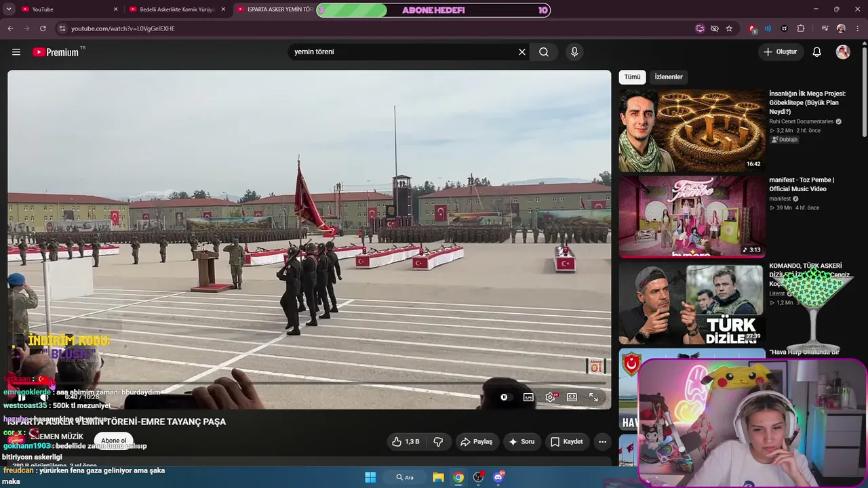Switch to the YouTube tab
868x488 pixels.
click(x=69, y=9)
